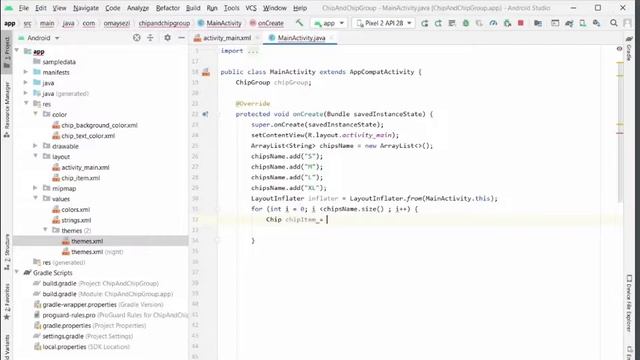Select themes.xml (night) file
This screenshot has height=360, width=640.
tap(97, 252)
